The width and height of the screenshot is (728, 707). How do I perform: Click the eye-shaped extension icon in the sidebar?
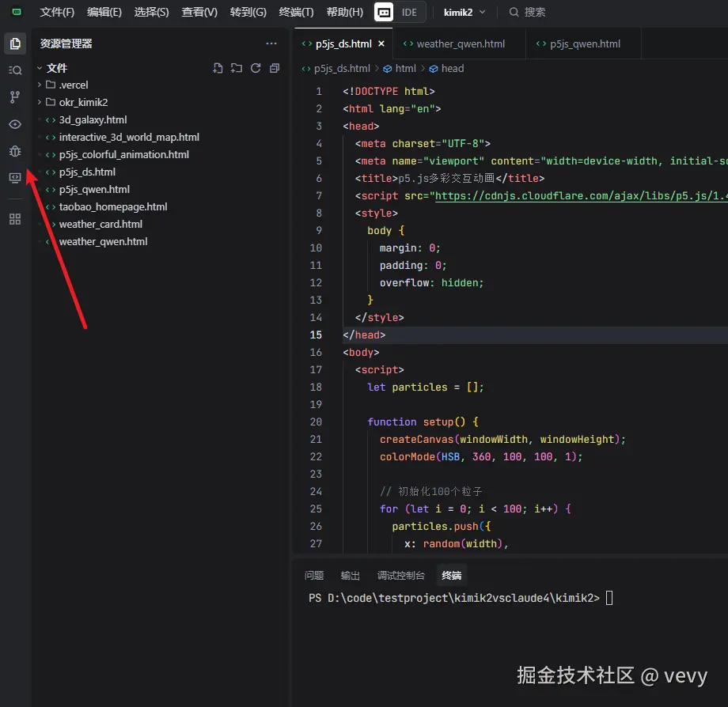tap(14, 124)
